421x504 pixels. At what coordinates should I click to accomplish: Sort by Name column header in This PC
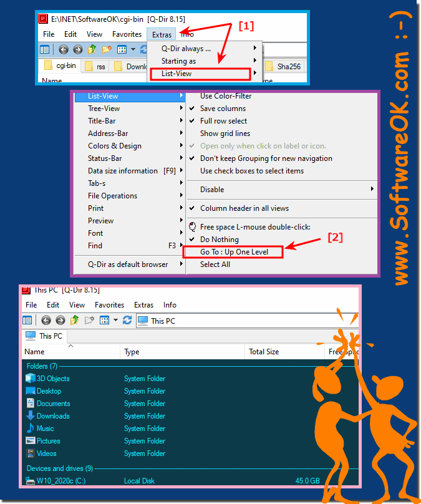coord(71,352)
